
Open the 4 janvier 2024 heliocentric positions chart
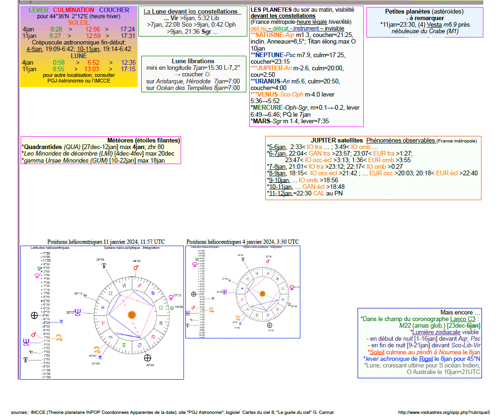(243, 292)
